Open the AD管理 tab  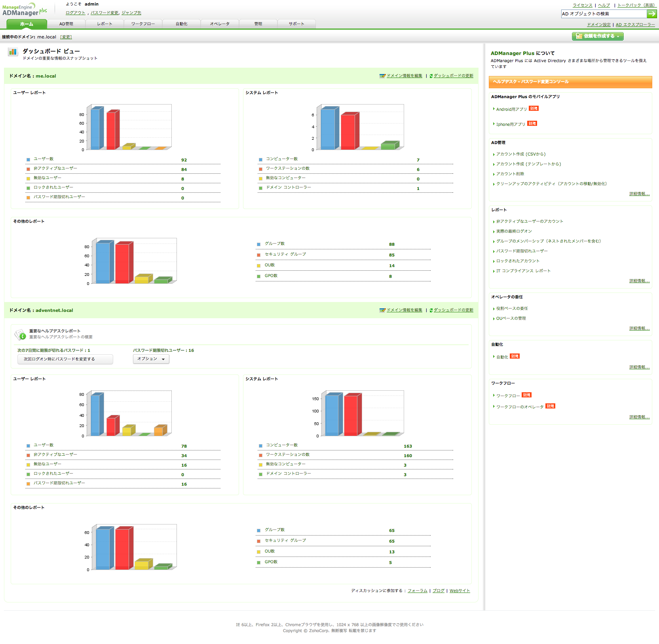click(66, 24)
